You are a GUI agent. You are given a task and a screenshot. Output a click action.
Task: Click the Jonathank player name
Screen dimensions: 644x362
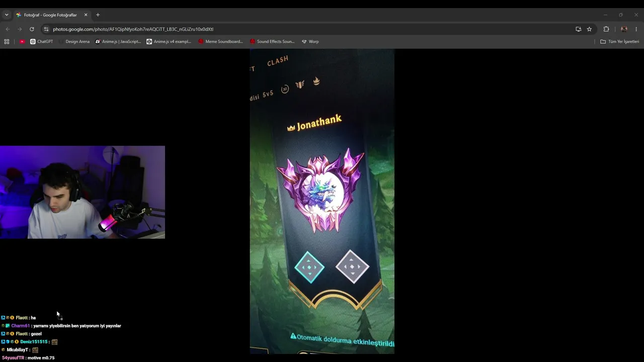pyautogui.click(x=319, y=123)
